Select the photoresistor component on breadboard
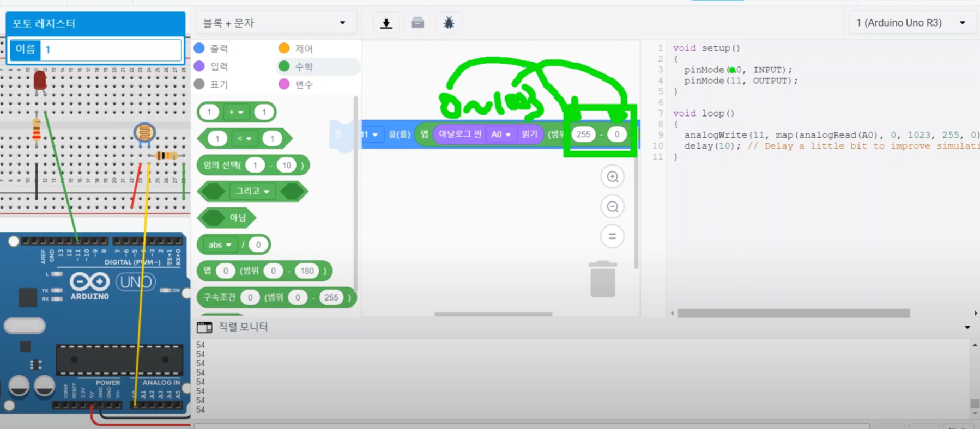 pos(144,134)
